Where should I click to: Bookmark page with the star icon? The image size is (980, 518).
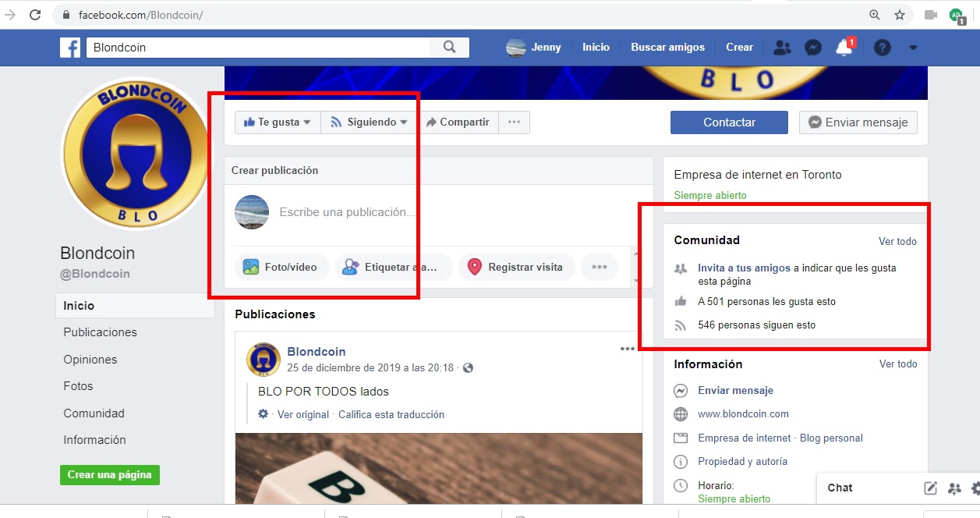tap(900, 15)
